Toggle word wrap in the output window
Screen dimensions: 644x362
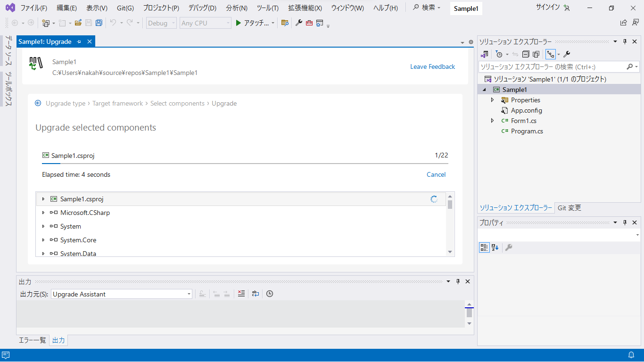tap(256, 294)
